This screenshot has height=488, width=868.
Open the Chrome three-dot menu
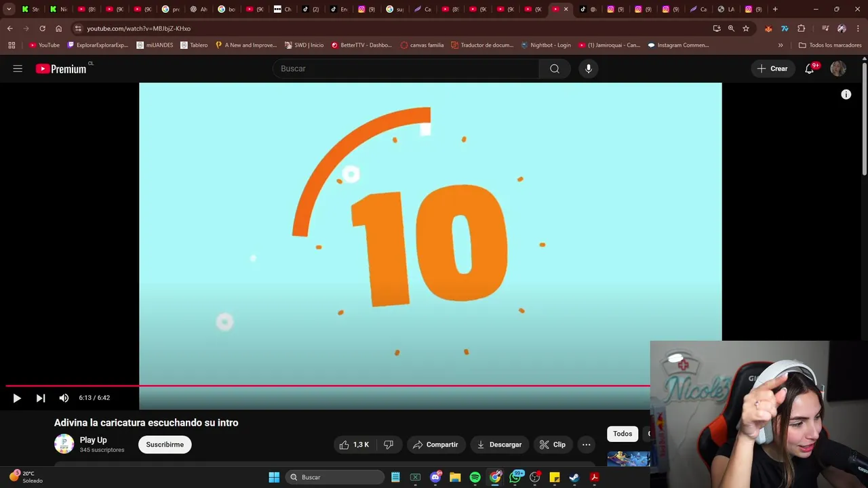coord(858,28)
